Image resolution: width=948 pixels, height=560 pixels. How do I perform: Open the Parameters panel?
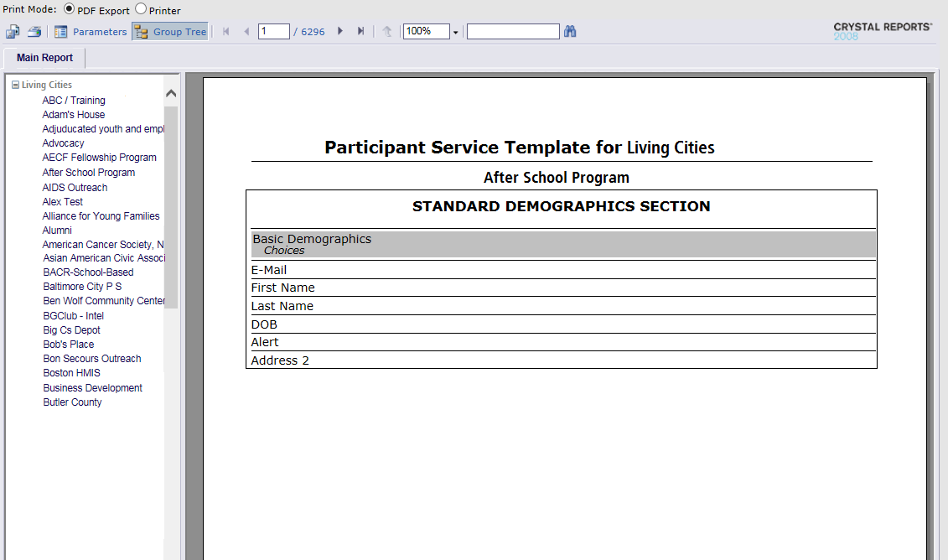coord(91,32)
